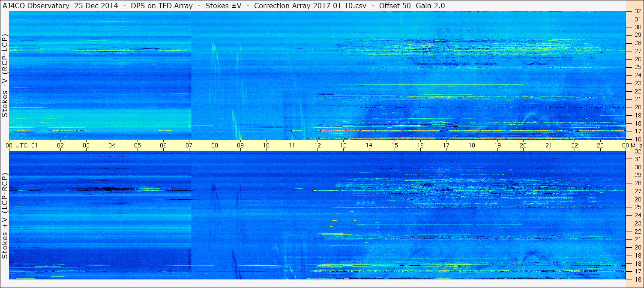Viewport: 644px width, 288px height.
Task: Select the 18 hour marker on time axis
Action: pyautogui.click(x=472, y=145)
